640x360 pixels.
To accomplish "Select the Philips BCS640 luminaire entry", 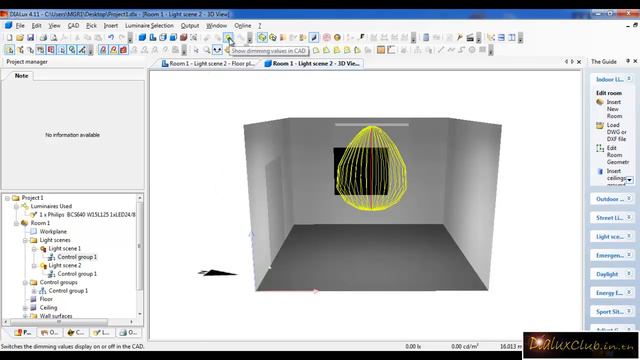I will [x=87, y=215].
